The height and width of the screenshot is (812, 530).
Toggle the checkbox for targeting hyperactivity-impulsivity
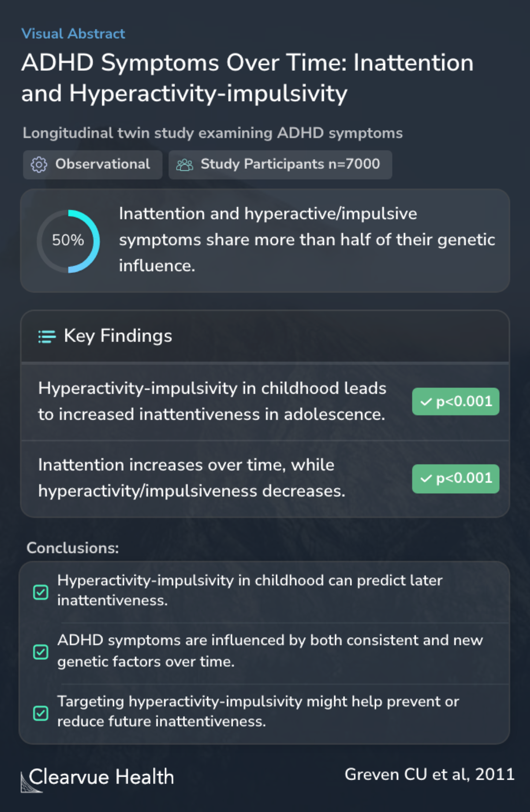pos(41,713)
